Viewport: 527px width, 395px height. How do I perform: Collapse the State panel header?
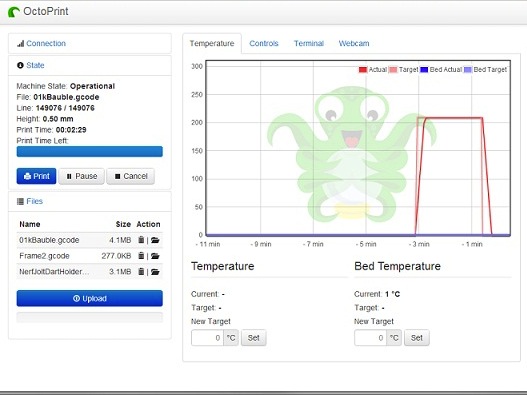pos(35,65)
